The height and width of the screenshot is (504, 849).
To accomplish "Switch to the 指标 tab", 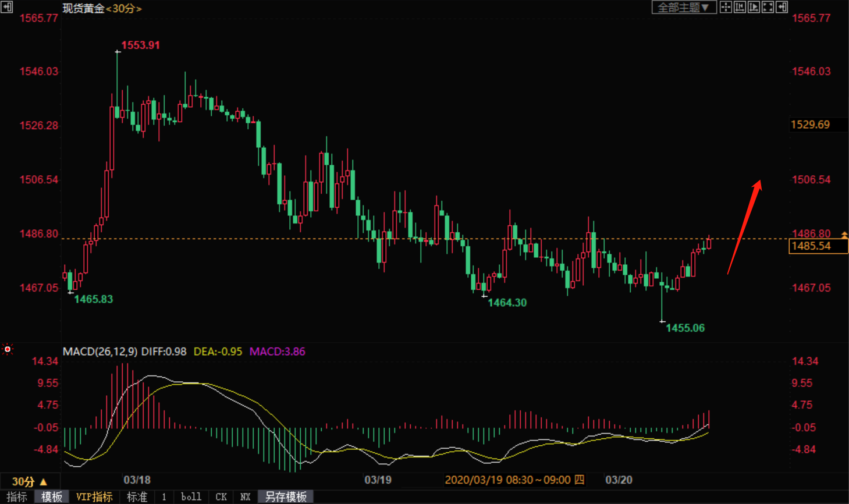I will 17,497.
